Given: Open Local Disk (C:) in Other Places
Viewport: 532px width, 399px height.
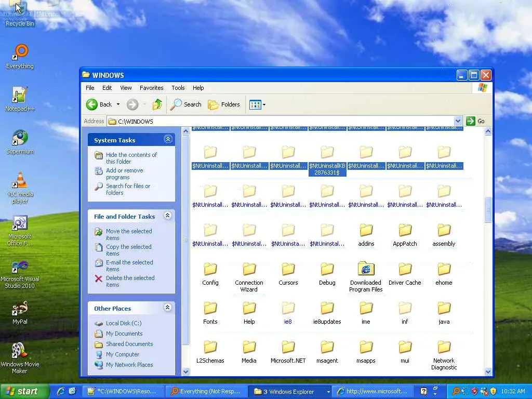Looking at the screenshot, I should [124, 323].
